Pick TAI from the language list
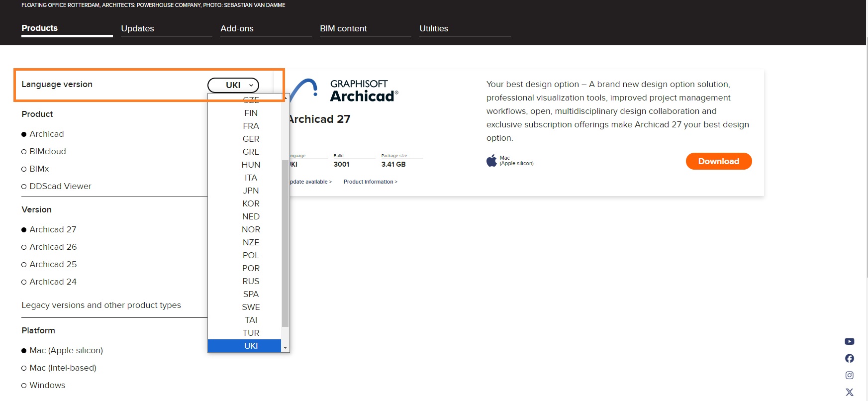 245,320
